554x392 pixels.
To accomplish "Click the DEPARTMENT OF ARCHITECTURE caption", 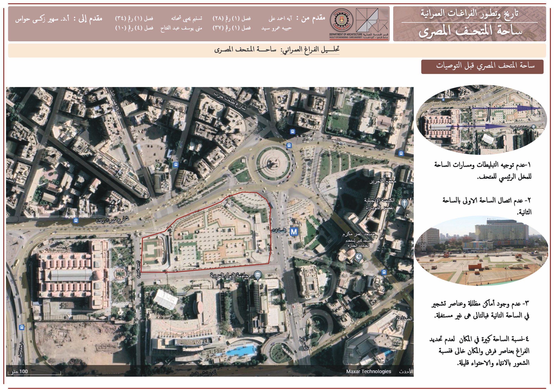I will [x=346, y=35].
